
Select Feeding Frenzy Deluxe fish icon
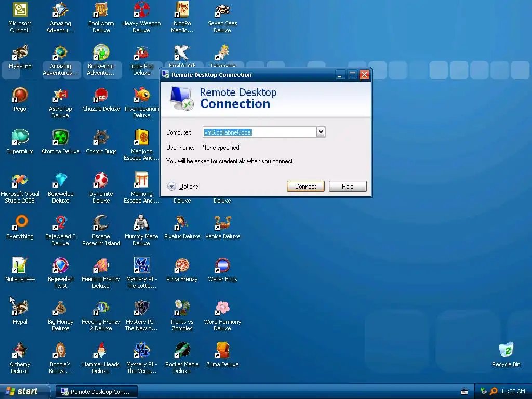(x=101, y=265)
